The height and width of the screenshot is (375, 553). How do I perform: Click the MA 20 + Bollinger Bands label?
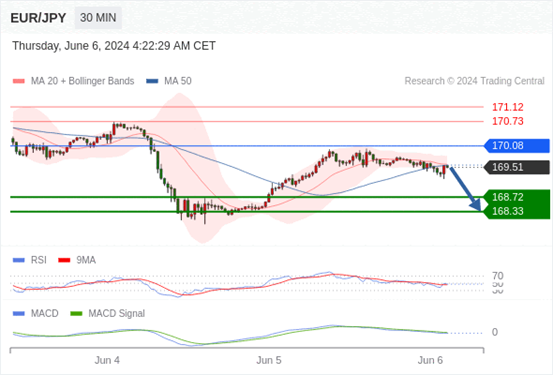point(83,81)
